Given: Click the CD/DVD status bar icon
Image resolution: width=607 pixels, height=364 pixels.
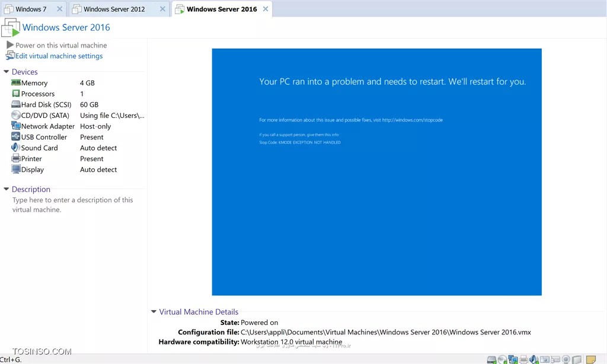Looking at the screenshot, I should click(x=502, y=360).
